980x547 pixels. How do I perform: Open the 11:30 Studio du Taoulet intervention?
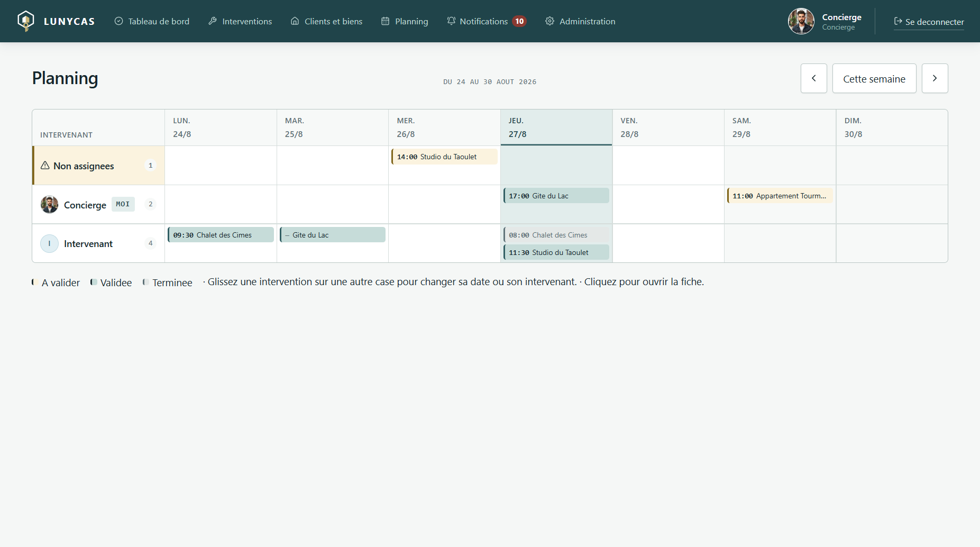coord(556,252)
